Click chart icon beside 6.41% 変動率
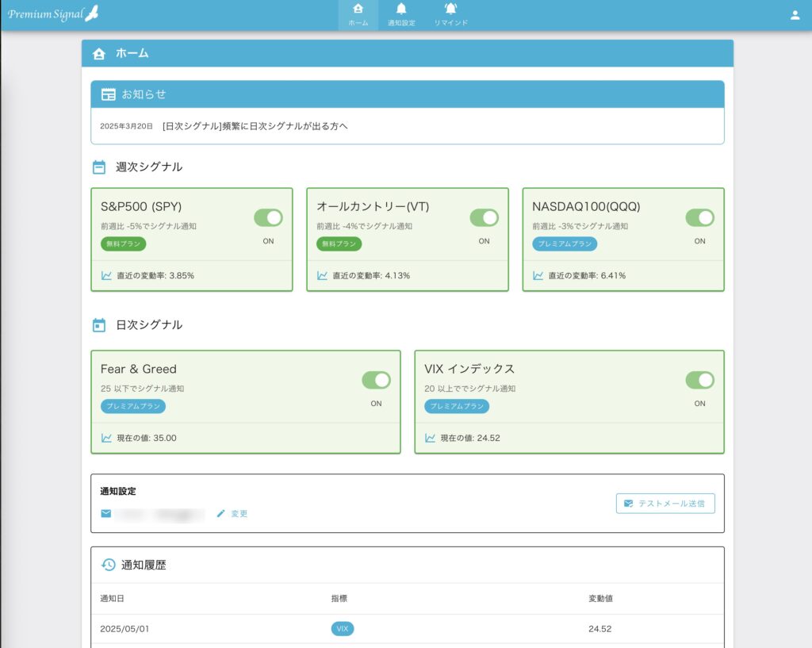The height and width of the screenshot is (648, 812). [538, 275]
